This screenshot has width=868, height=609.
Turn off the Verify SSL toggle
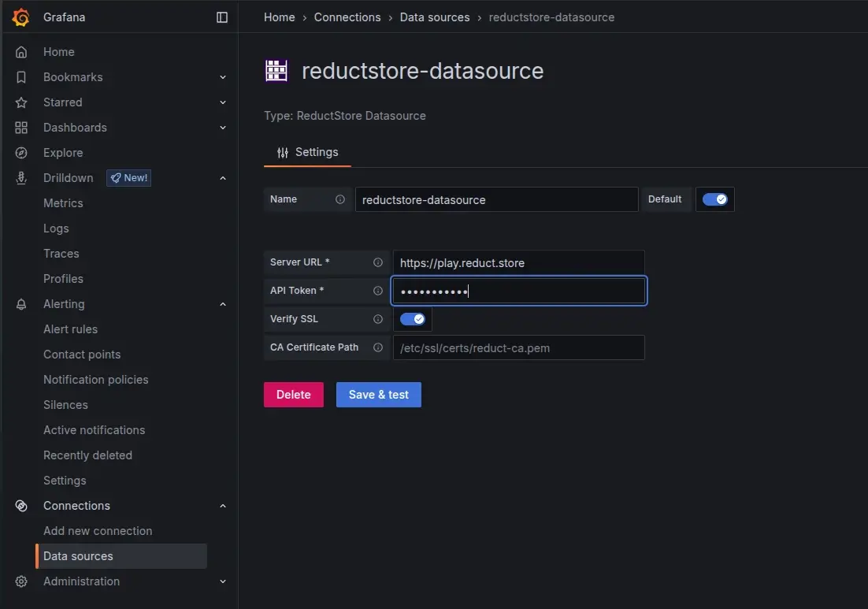pyautogui.click(x=412, y=318)
